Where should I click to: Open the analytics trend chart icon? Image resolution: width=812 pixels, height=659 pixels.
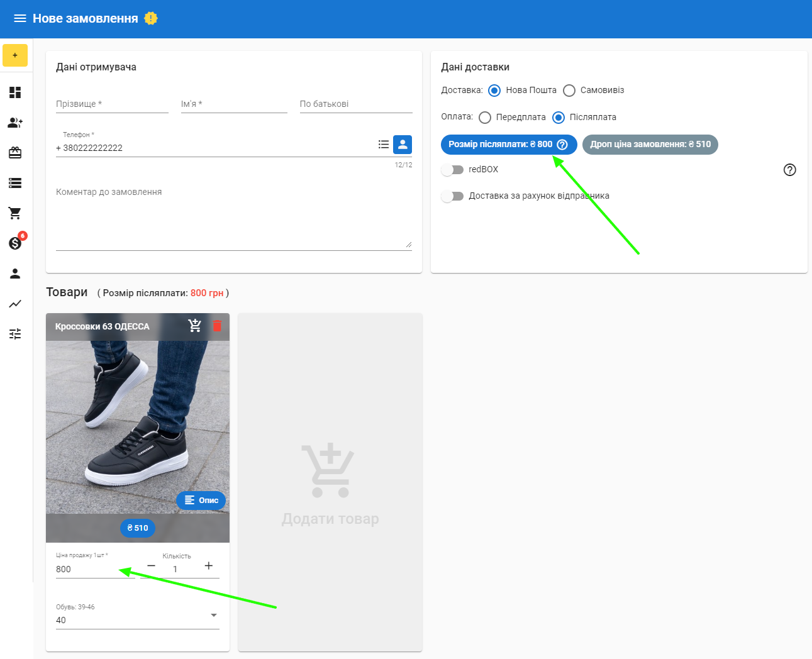point(15,304)
